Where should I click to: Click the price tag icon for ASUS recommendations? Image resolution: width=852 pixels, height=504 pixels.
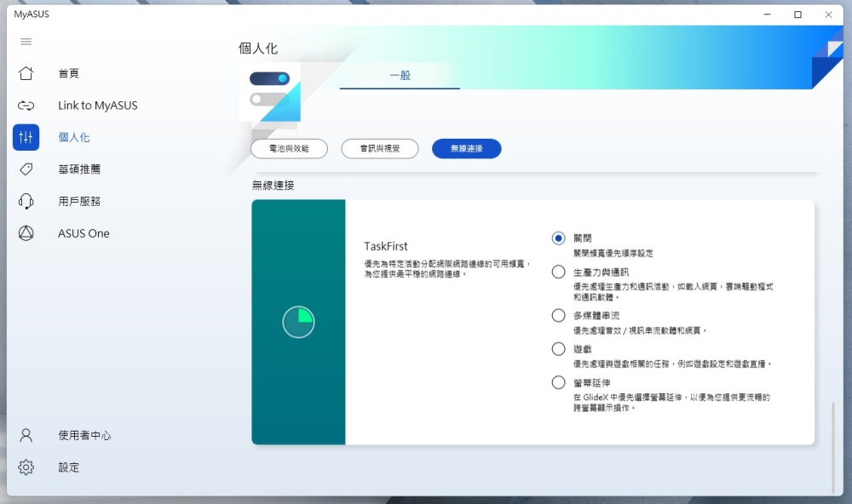pyautogui.click(x=26, y=169)
